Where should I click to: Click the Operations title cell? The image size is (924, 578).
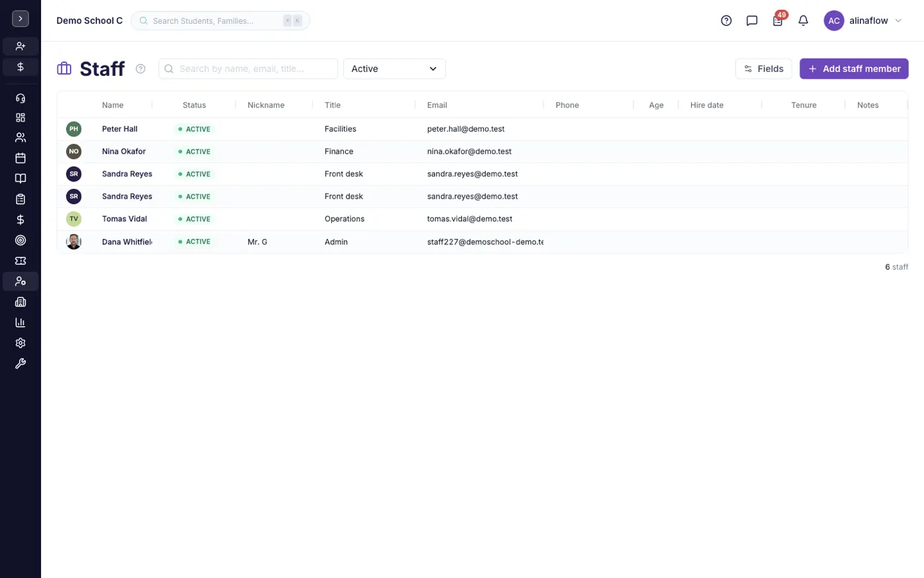pyautogui.click(x=345, y=219)
